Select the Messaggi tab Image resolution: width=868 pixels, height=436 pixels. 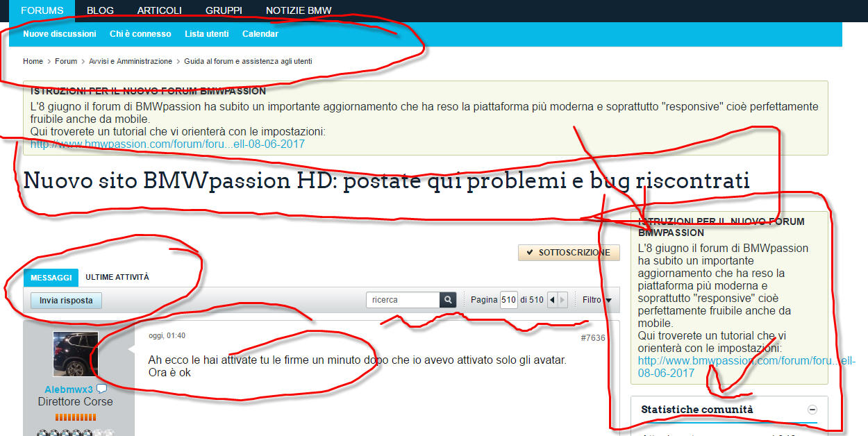point(51,277)
